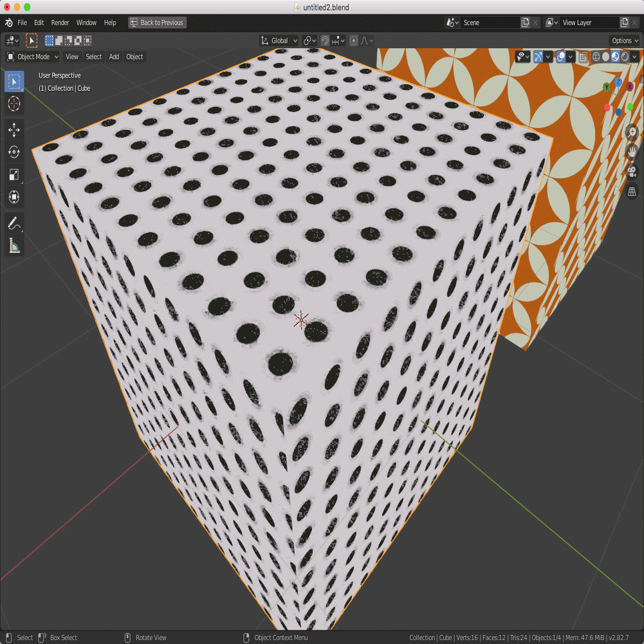This screenshot has height=644, width=644.
Task: Open the Help menu
Action: 110,23
